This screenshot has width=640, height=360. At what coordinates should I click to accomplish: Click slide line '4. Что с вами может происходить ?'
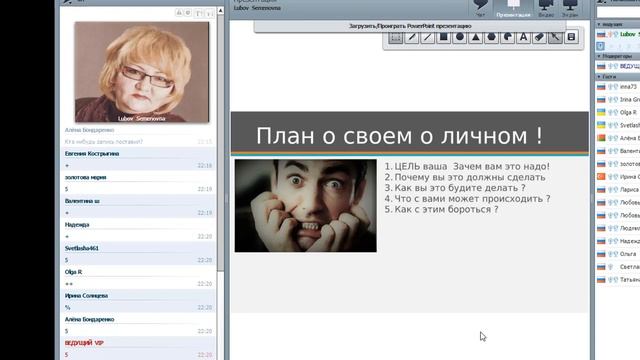click(467, 198)
